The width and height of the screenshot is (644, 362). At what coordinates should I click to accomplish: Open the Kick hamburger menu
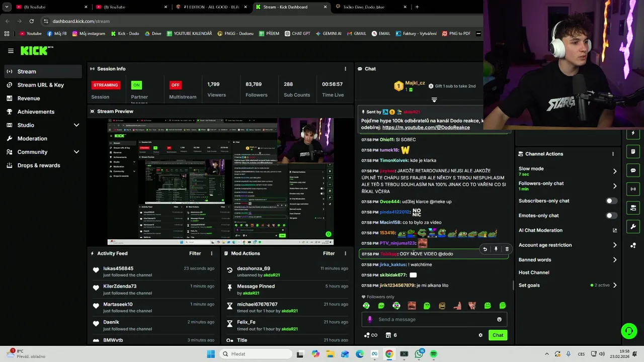tap(11, 51)
